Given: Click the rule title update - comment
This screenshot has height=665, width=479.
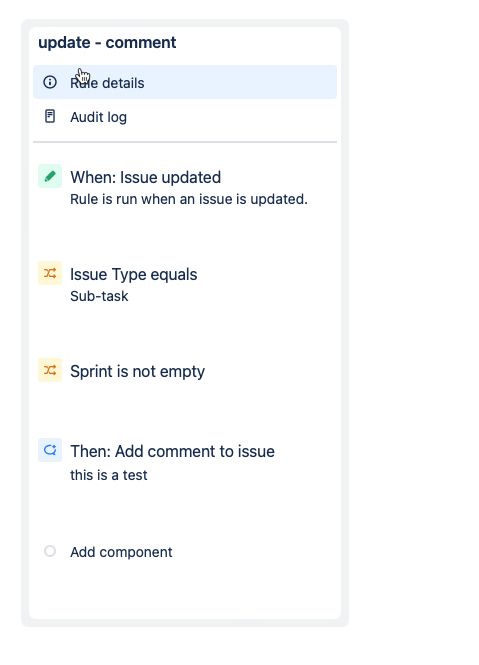Looking at the screenshot, I should [107, 42].
